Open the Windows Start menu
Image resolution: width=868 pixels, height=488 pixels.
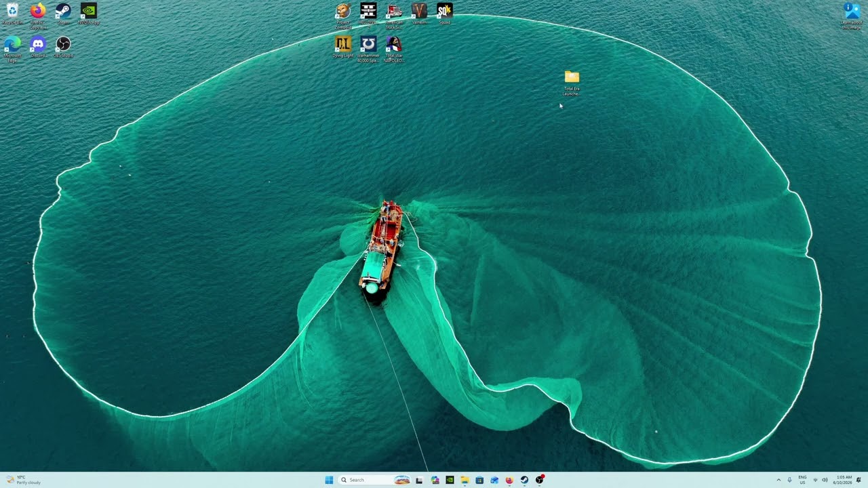pos(329,480)
